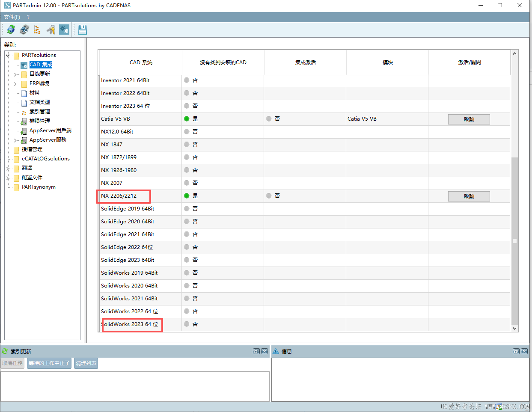
Task: Open the 文件(F) menu
Action: (x=12, y=17)
